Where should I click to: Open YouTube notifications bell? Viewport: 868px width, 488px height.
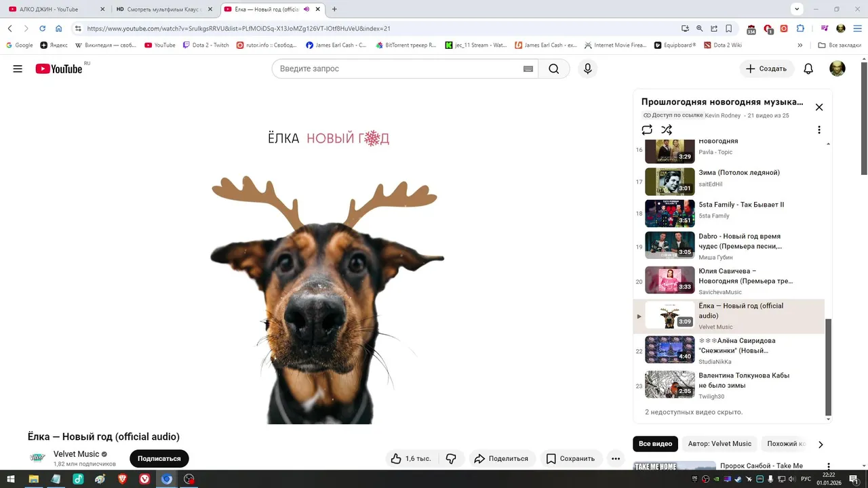[808, 68]
